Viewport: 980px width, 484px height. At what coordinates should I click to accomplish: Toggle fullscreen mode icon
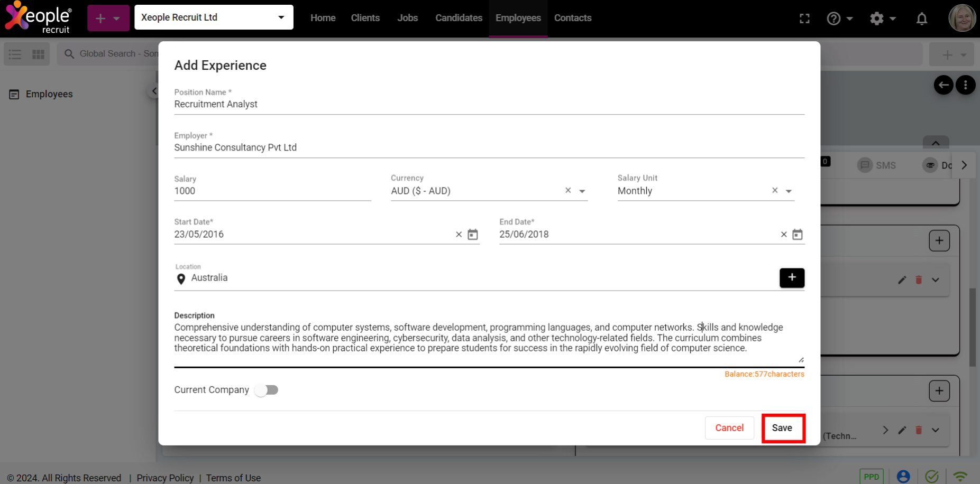pyautogui.click(x=804, y=19)
